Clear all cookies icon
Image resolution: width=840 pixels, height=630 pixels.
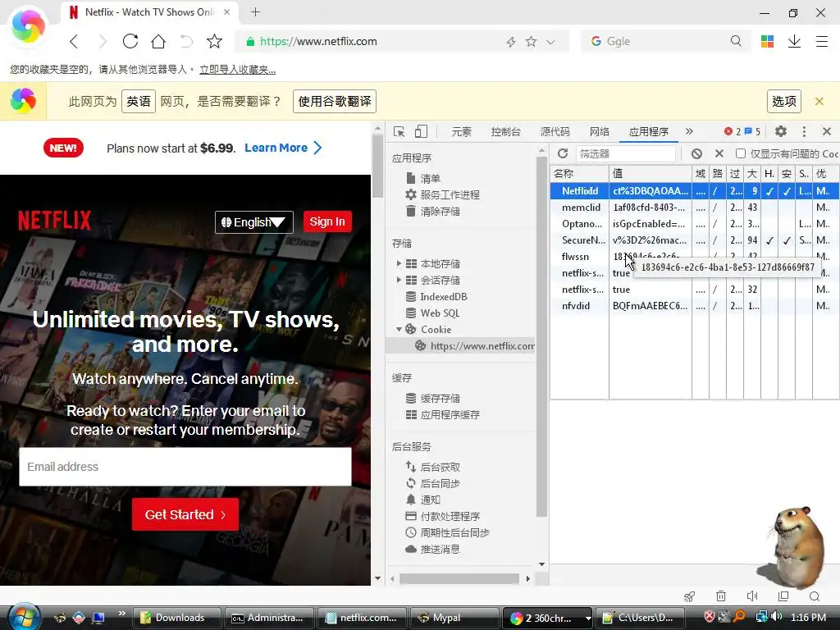696,153
